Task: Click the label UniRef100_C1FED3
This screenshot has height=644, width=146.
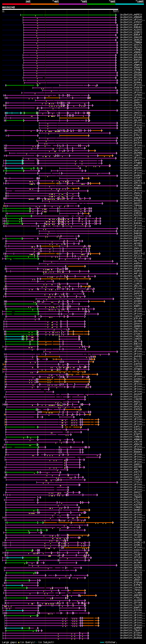Action: [x=131, y=95]
